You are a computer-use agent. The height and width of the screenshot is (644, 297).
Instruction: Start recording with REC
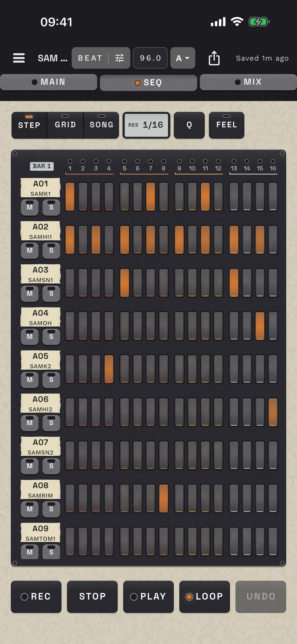(x=36, y=597)
